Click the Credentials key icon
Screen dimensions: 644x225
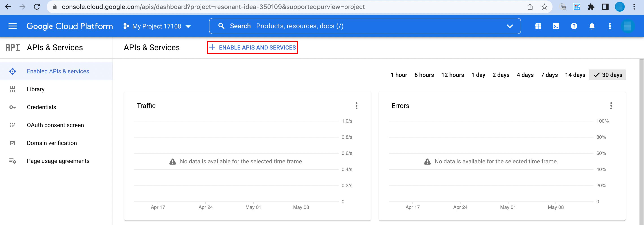(13, 107)
